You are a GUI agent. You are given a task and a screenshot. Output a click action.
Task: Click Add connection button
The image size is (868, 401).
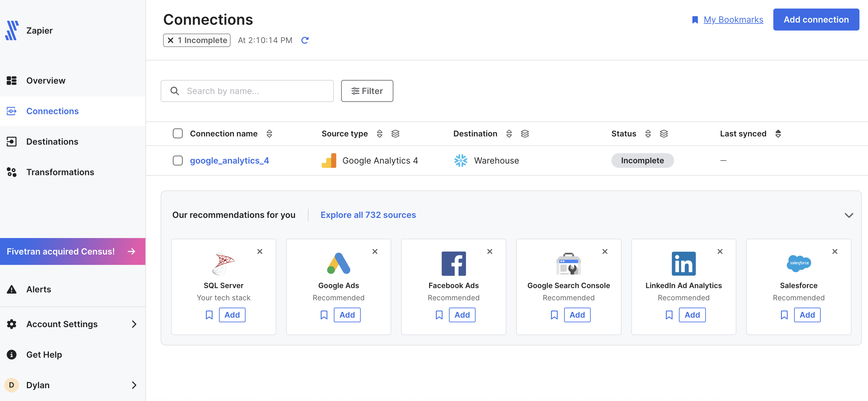pyautogui.click(x=816, y=20)
